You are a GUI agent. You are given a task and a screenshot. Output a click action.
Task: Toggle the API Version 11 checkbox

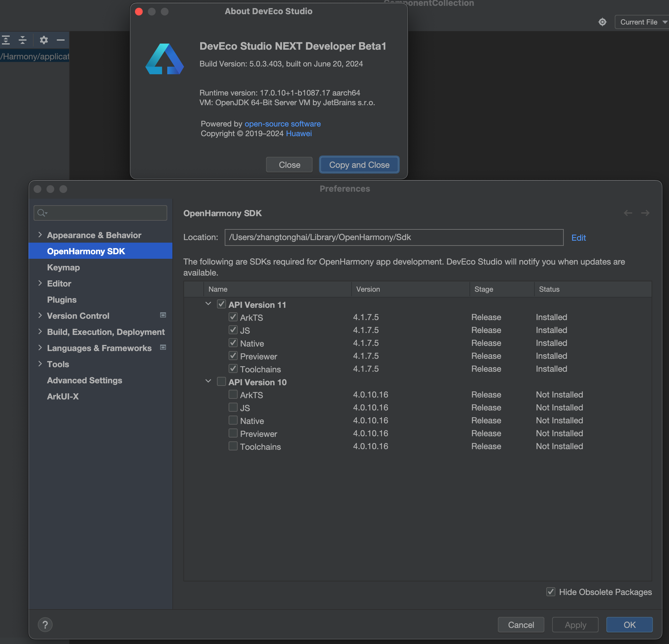click(x=221, y=304)
